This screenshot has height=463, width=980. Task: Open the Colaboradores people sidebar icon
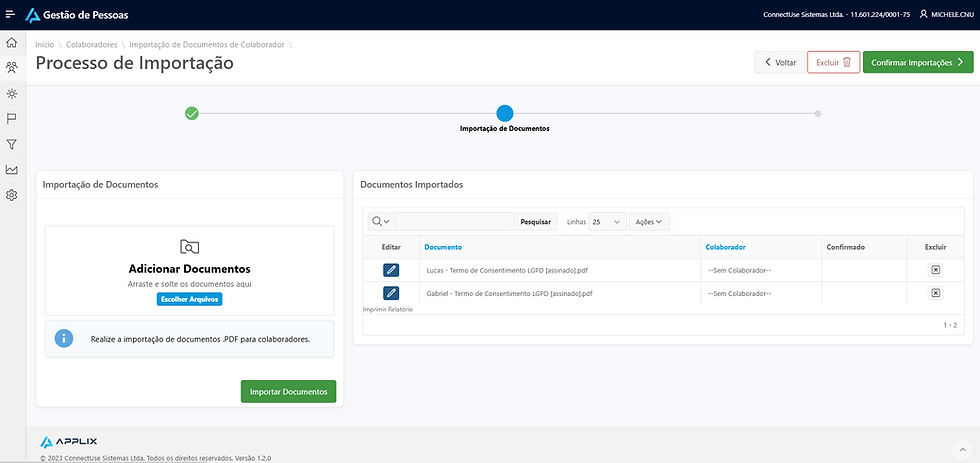point(11,67)
